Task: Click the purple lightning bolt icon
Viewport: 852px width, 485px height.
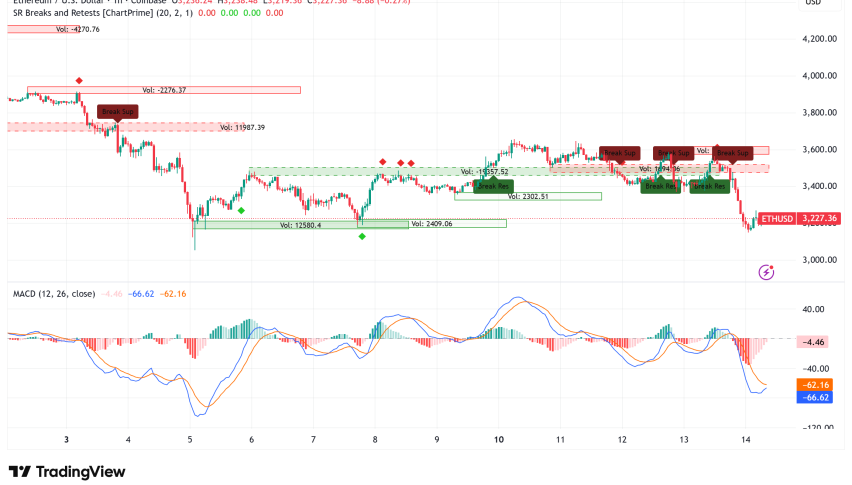Action: 767,271
